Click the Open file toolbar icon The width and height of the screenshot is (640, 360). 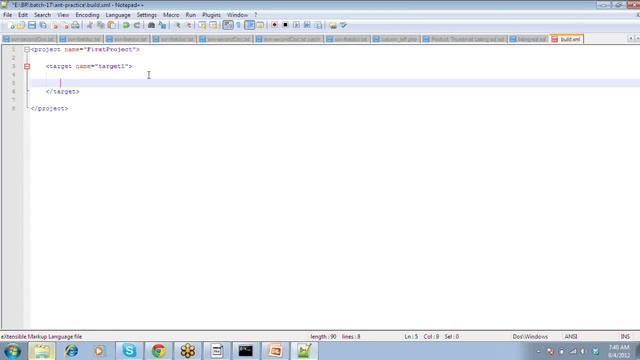[21, 25]
